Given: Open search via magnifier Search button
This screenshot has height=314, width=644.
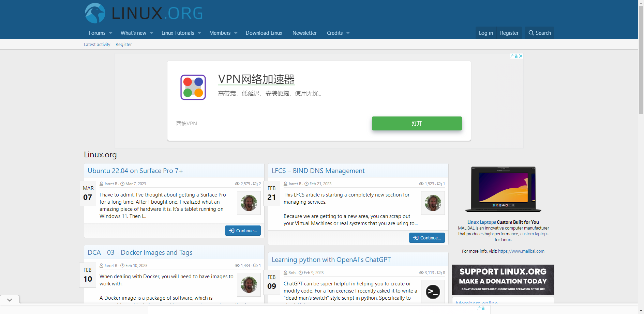Looking at the screenshot, I should (x=539, y=33).
